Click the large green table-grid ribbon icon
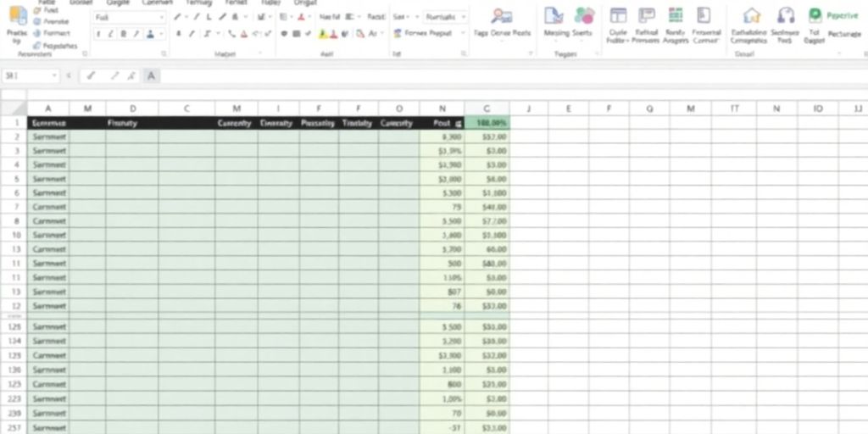The height and width of the screenshot is (434, 868). (x=676, y=15)
